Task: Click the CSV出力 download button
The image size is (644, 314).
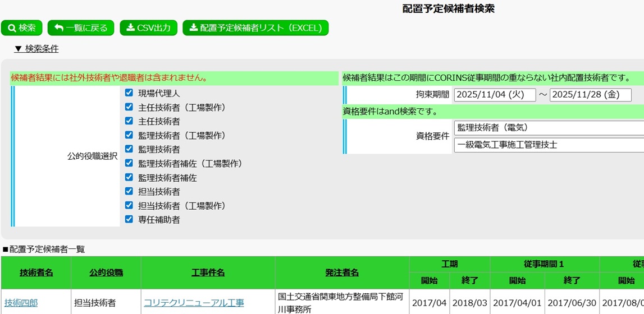Action: 149,28
